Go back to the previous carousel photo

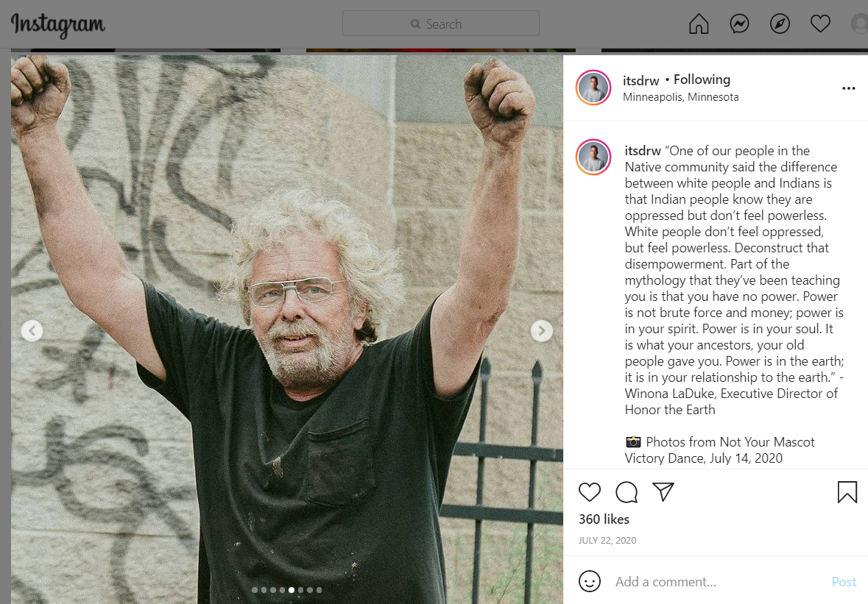coord(32,331)
